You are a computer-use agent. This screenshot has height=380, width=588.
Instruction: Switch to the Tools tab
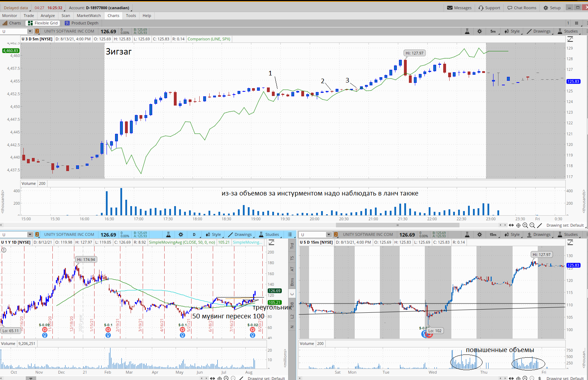[x=131, y=16]
